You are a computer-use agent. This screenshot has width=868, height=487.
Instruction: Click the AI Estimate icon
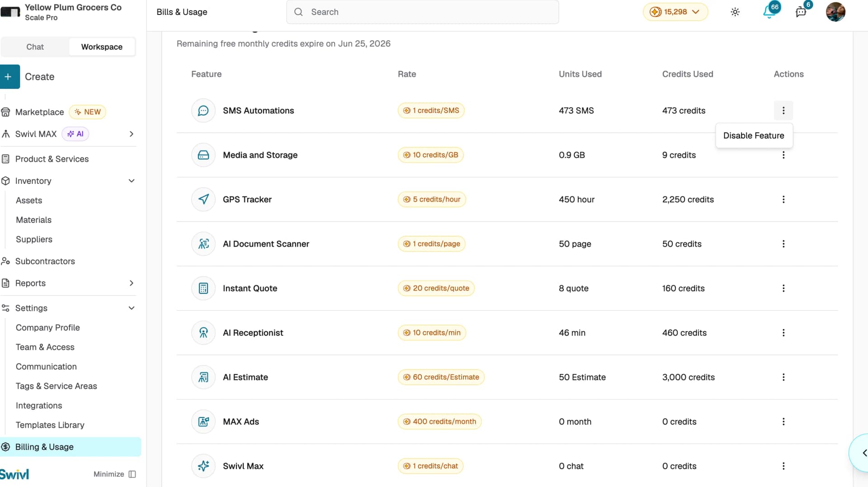click(203, 377)
